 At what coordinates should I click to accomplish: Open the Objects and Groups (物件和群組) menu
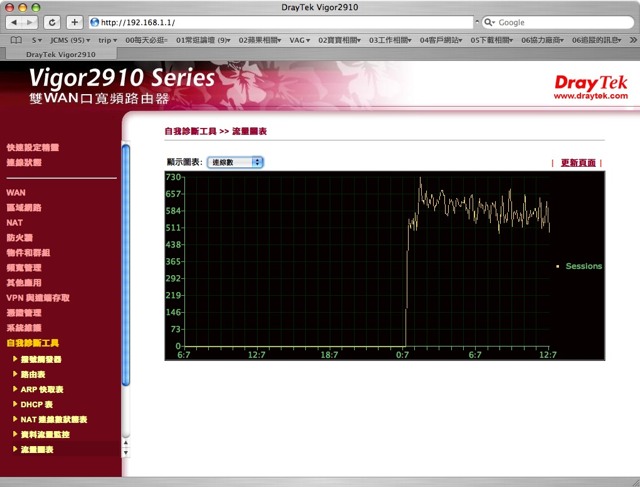28,253
